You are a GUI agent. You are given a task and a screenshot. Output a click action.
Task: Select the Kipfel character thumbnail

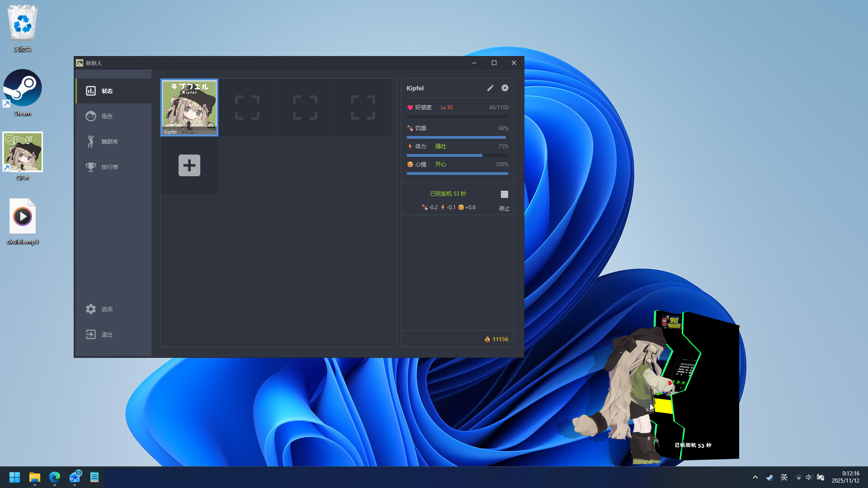(189, 107)
